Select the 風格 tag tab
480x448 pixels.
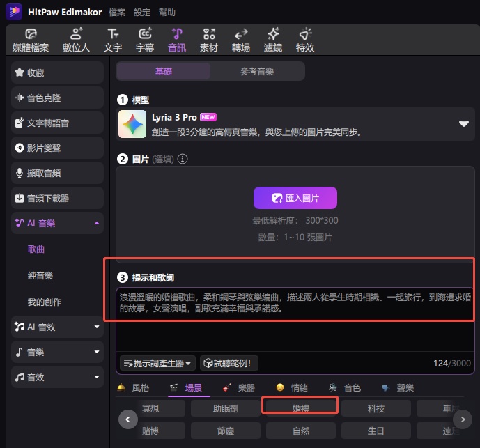click(x=133, y=387)
